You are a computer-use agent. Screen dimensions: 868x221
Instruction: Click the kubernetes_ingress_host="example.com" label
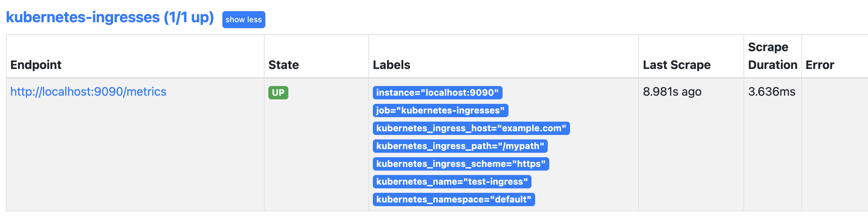[x=471, y=128]
